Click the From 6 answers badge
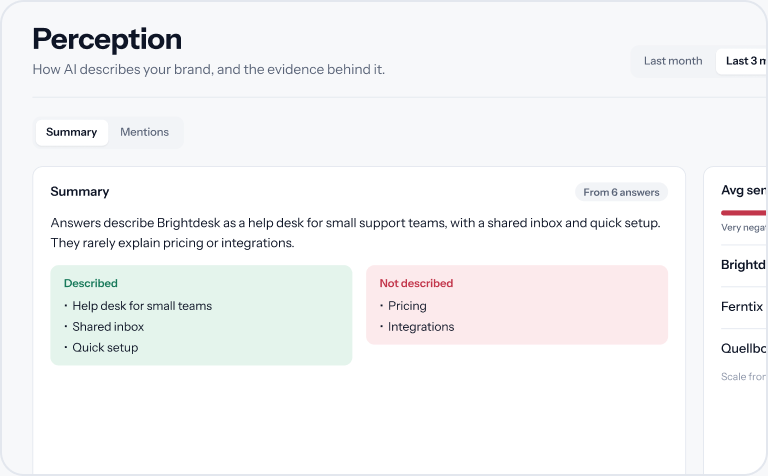Screen dimensions: 768x476 (x=621, y=192)
